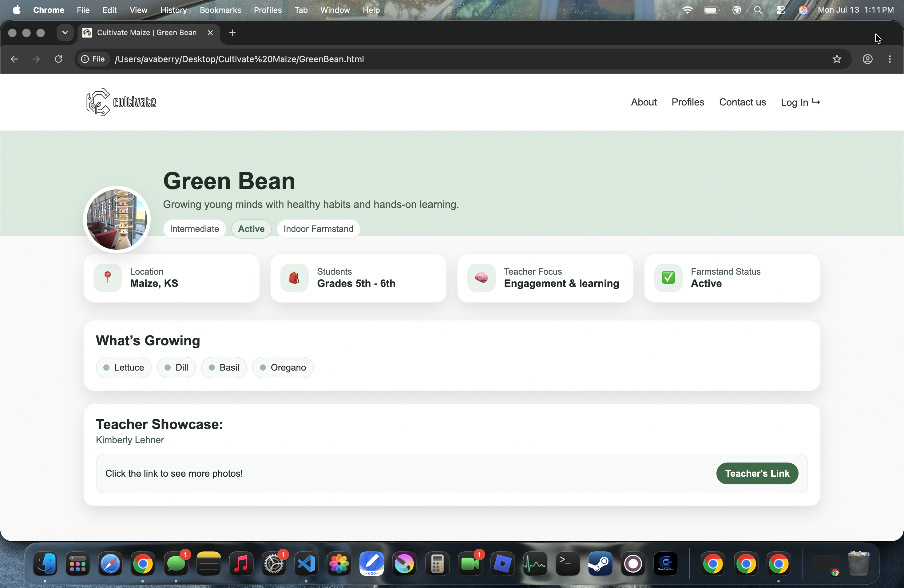This screenshot has width=904, height=588.
Task: Open Safari from the dock
Action: [110, 564]
